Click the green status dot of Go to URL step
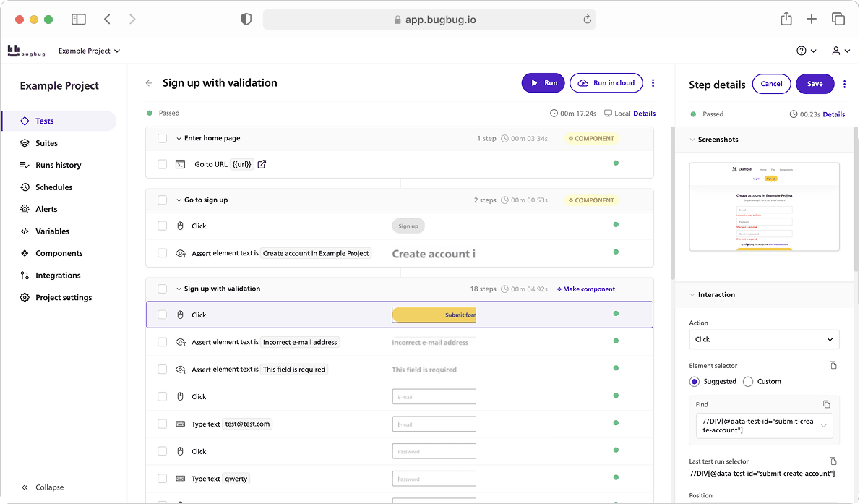The width and height of the screenshot is (868, 504). pyautogui.click(x=616, y=163)
